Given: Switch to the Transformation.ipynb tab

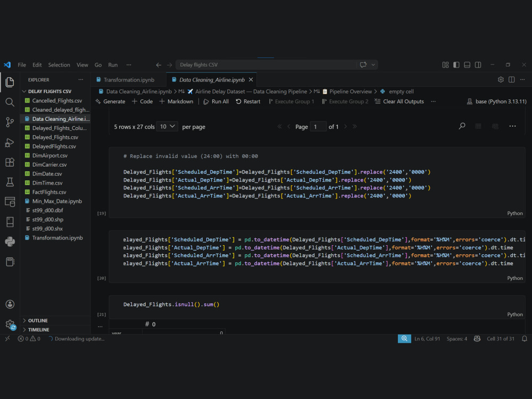Looking at the screenshot, I should click(129, 80).
